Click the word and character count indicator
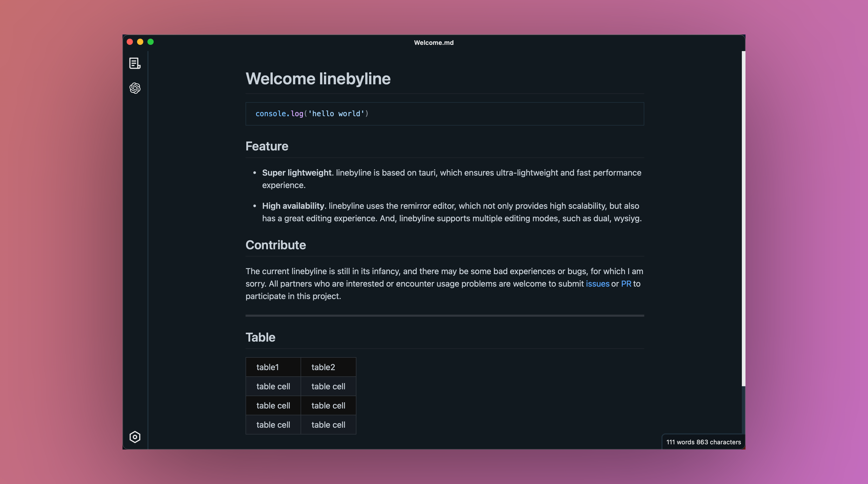This screenshot has height=484, width=868. pyautogui.click(x=704, y=442)
